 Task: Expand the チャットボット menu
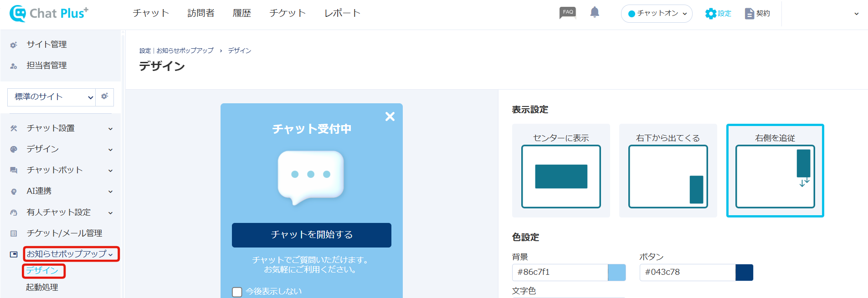tap(110, 171)
